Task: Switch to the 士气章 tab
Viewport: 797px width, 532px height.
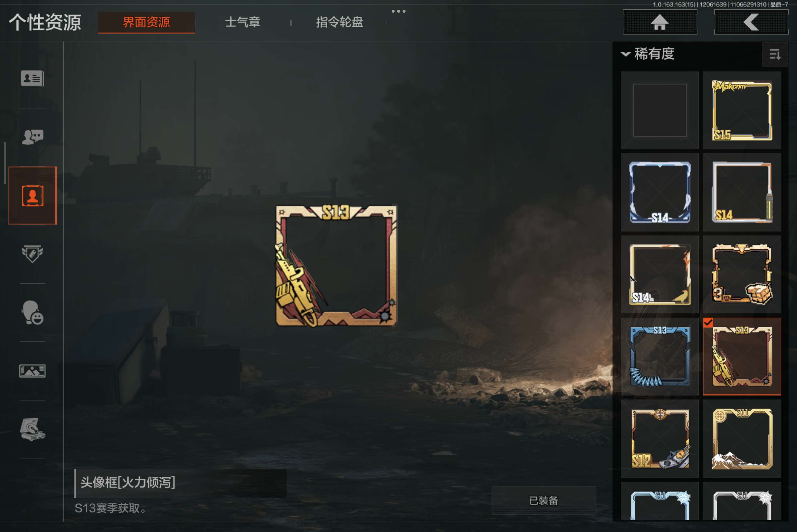Action: [243, 22]
